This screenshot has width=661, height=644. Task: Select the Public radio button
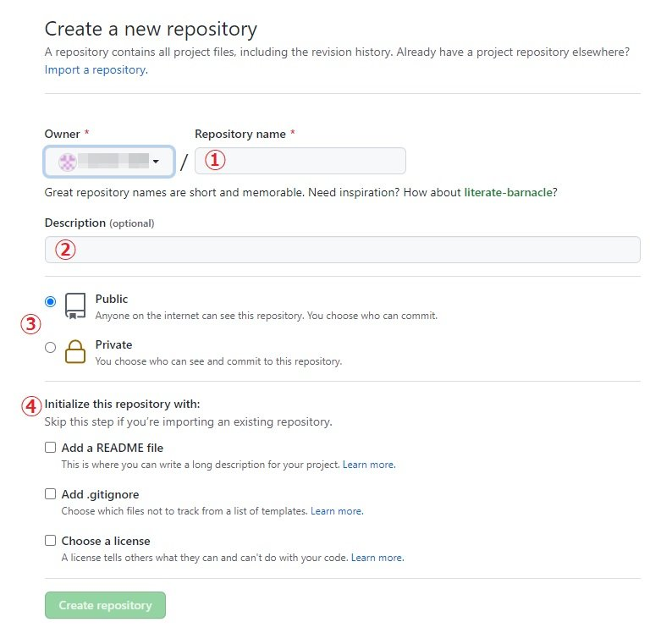click(x=51, y=301)
